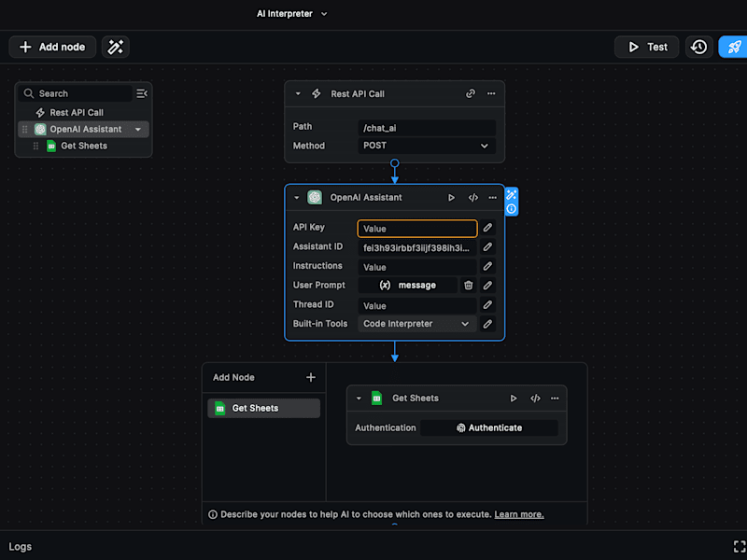Open the AI Interpreter title dropdown
This screenshot has height=560, width=747.
tap(291, 14)
